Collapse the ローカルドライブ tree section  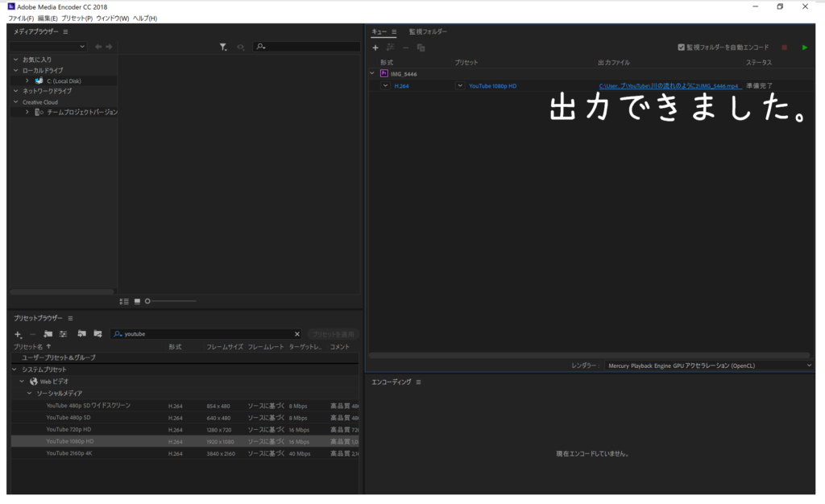16,70
